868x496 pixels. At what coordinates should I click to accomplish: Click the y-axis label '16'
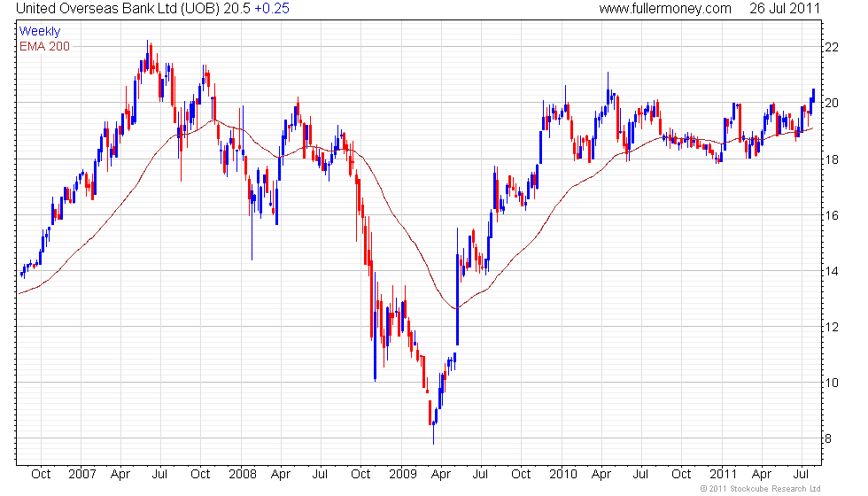point(832,216)
